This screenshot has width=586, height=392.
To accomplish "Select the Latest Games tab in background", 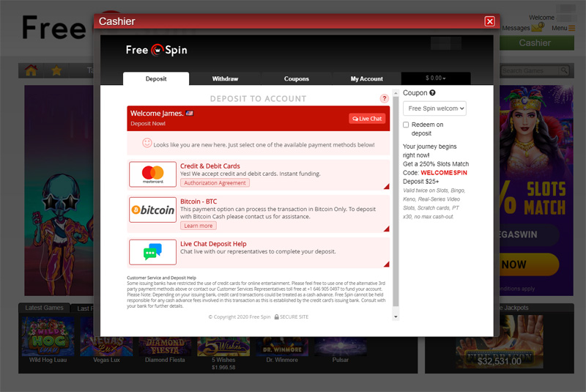I will tap(44, 308).
